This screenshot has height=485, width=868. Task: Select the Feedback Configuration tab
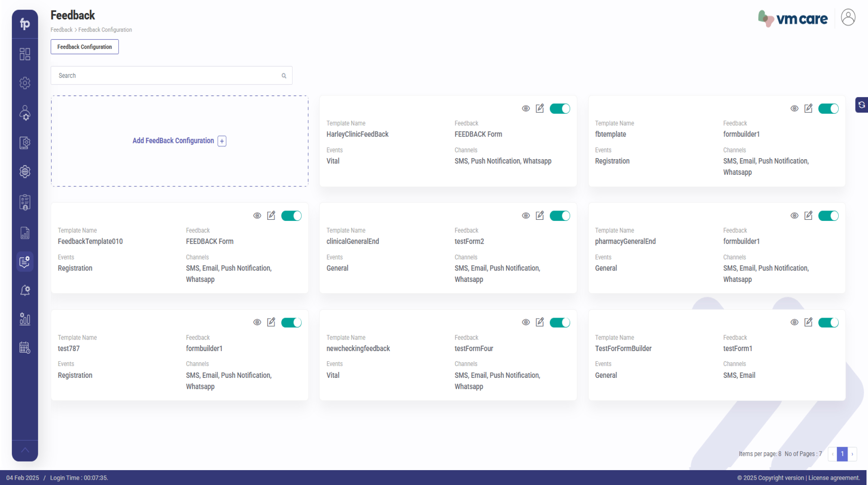84,47
